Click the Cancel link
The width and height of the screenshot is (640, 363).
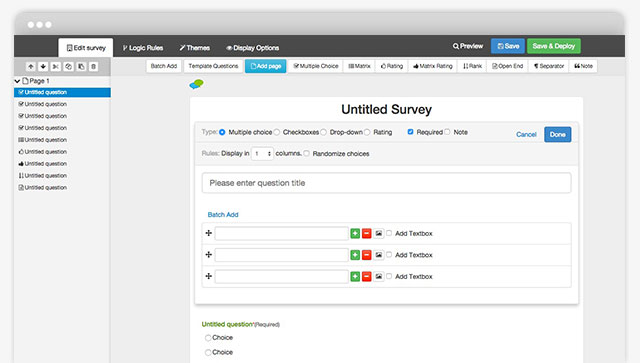pos(526,134)
